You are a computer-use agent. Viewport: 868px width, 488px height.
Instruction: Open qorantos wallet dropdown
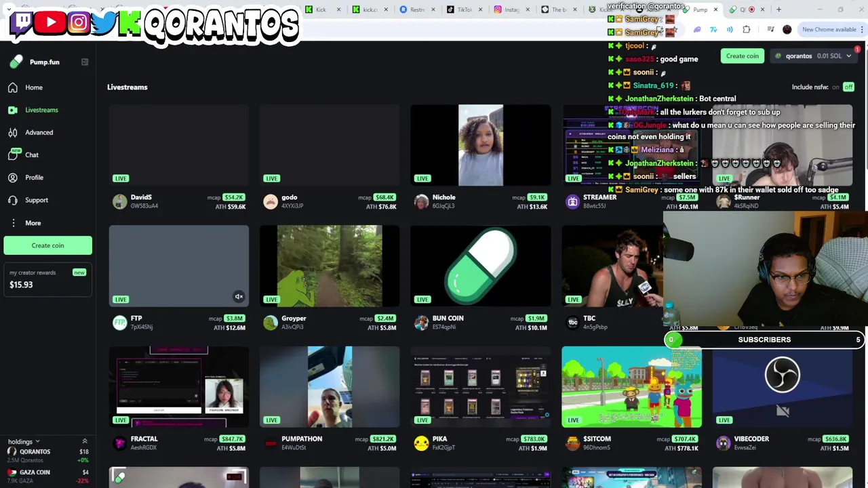click(x=814, y=56)
